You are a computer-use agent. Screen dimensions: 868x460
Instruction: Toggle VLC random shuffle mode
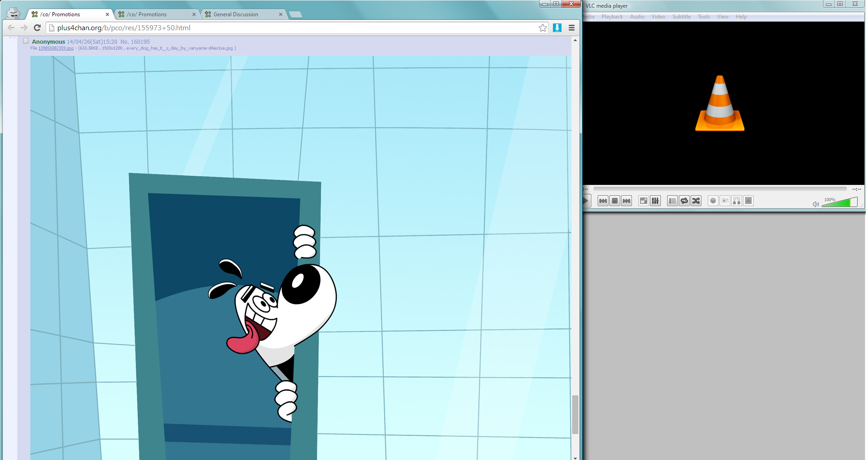click(696, 201)
